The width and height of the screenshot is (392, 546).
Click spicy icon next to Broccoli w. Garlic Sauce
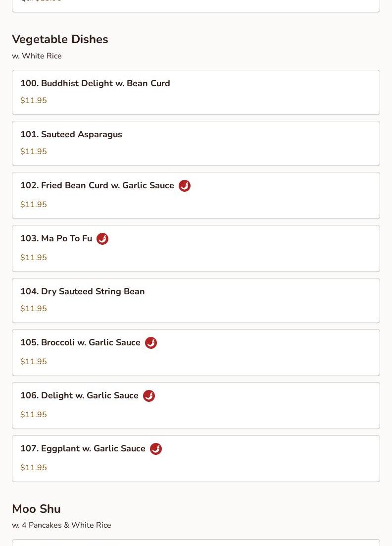(x=151, y=343)
